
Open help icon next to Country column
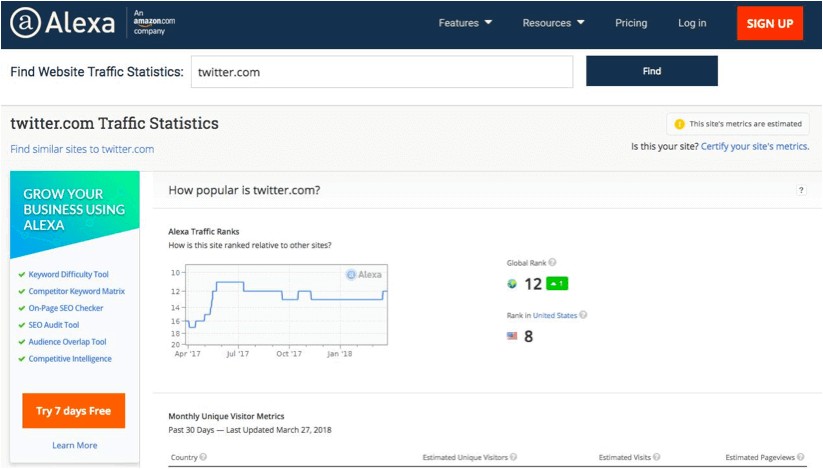203,456
